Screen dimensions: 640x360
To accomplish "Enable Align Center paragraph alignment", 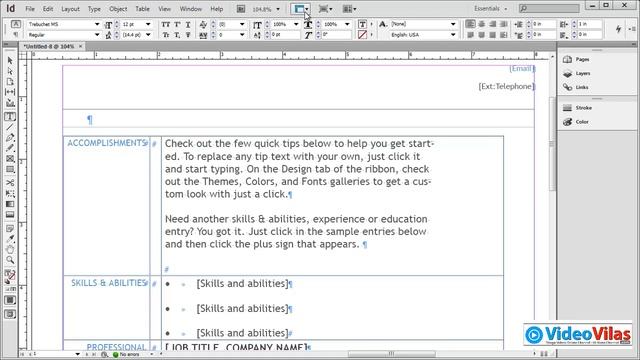I will click(x=482, y=24).
